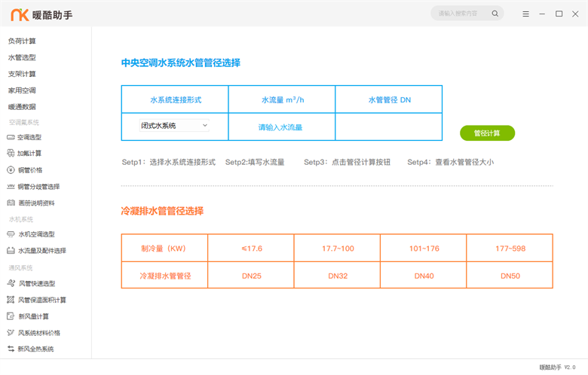588x375 pixels.
Task: Close the 暖酷助手 window
Action: pyautogui.click(x=575, y=14)
